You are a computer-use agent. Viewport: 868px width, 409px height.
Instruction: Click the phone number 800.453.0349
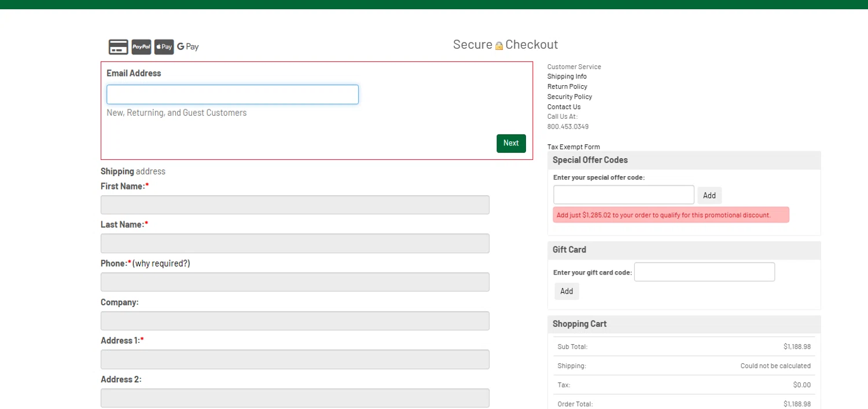point(568,127)
